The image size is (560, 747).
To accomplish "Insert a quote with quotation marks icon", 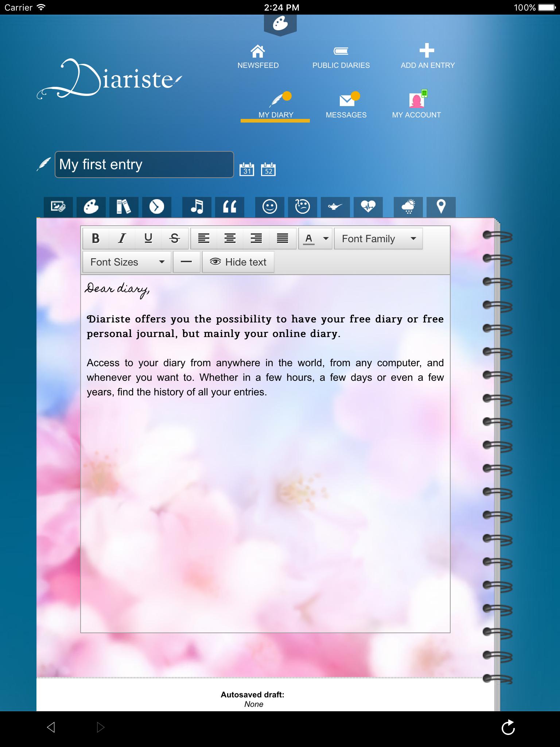I will pos(230,207).
